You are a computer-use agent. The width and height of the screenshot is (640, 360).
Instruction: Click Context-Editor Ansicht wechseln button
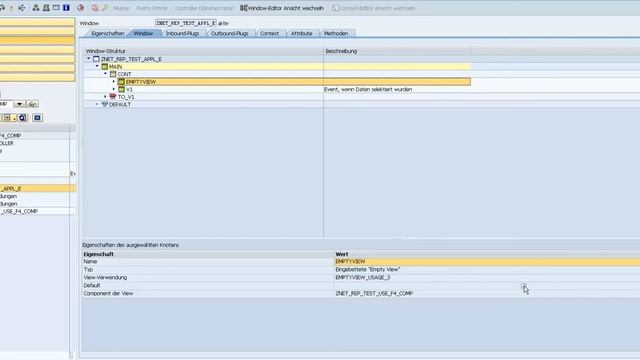click(x=374, y=8)
